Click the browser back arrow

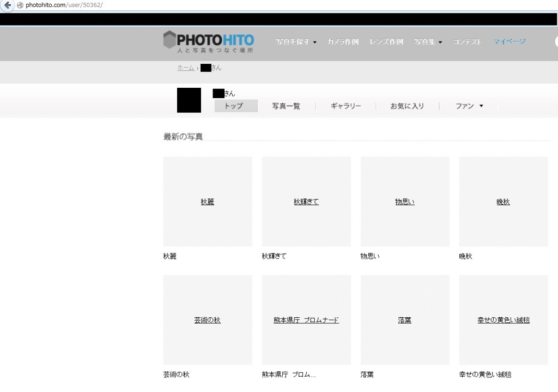click(x=7, y=5)
